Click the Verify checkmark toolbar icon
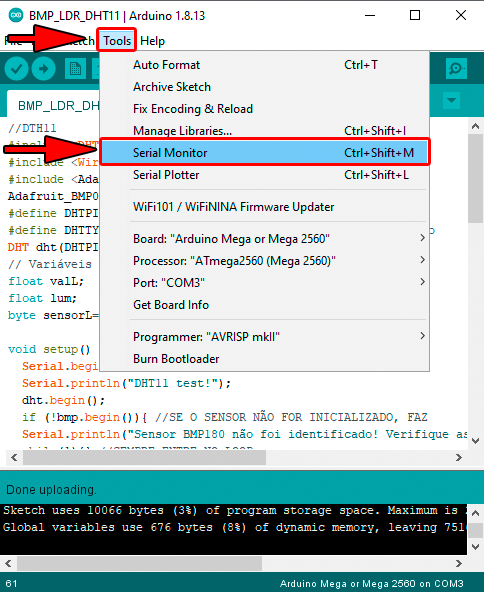This screenshot has height=592, width=484. (x=16, y=69)
